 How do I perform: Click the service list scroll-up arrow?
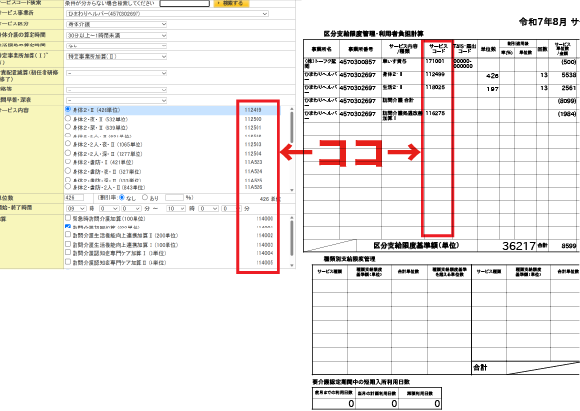pos(292,109)
